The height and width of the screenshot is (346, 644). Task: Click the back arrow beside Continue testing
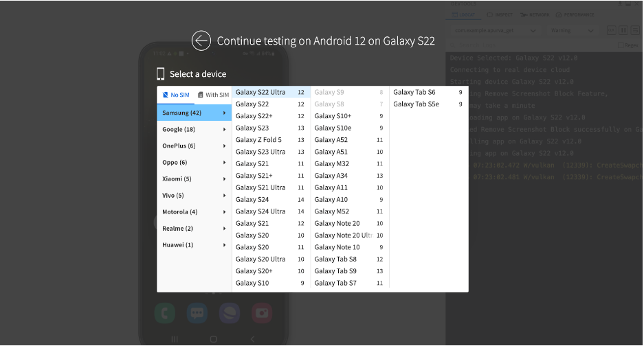[201, 41]
